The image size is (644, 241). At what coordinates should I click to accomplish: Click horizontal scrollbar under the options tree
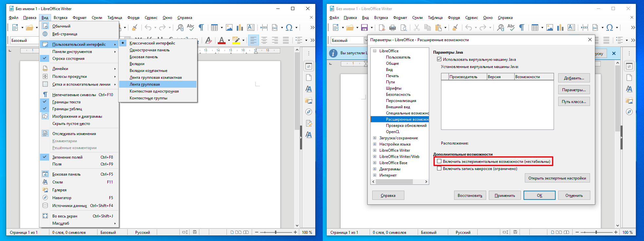pyautogui.click(x=399, y=181)
